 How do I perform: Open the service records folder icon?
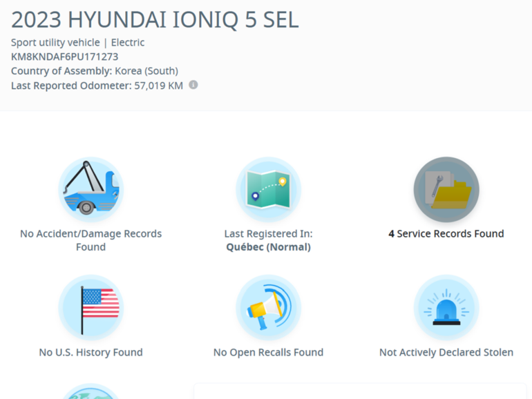coord(446,189)
